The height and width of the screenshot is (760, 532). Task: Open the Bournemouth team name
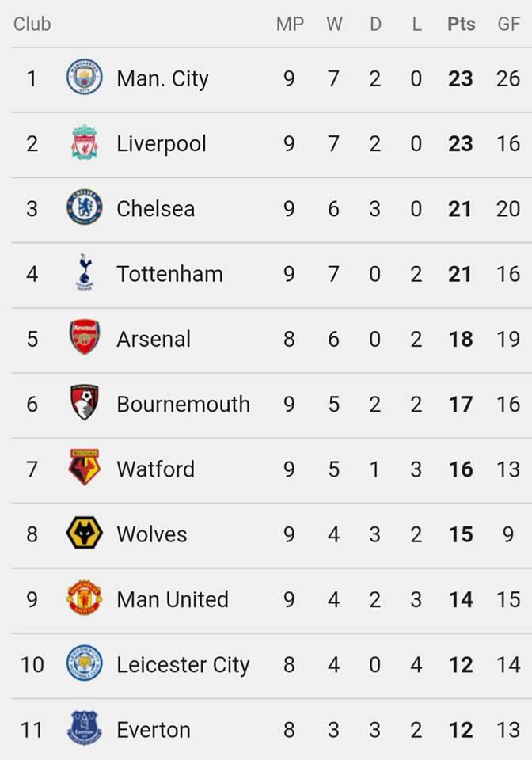pyautogui.click(x=184, y=405)
